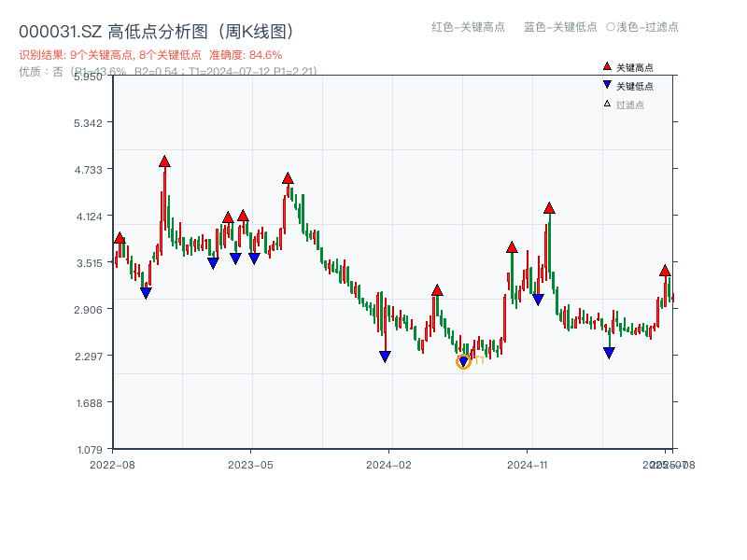Click the 2024-07-12 area candlestick on the chart

pyautogui.click(x=464, y=345)
